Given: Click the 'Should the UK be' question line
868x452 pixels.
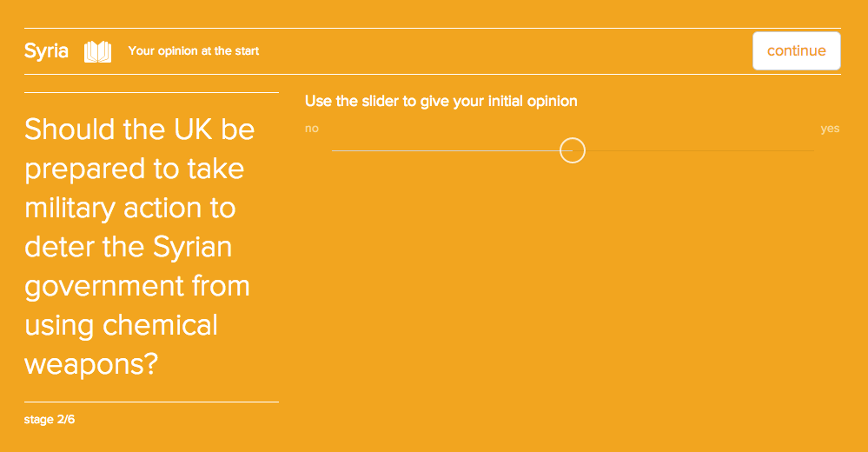Looking at the screenshot, I should pyautogui.click(x=140, y=130).
